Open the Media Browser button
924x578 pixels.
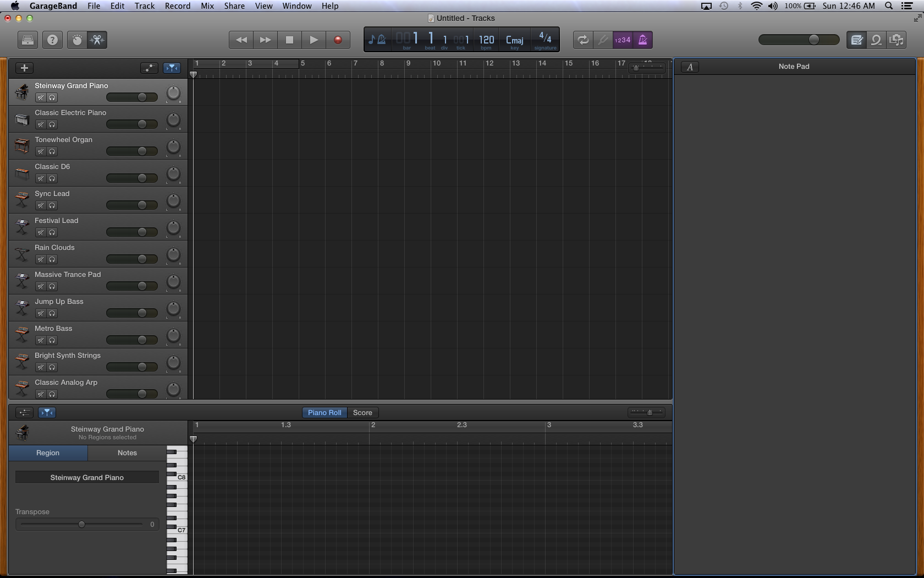click(x=897, y=40)
